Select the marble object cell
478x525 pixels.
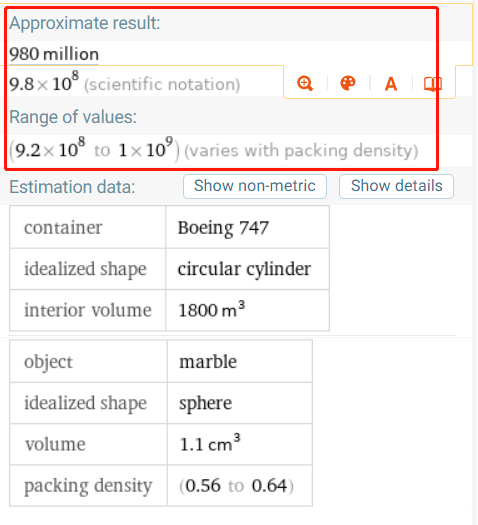pyautogui.click(x=240, y=362)
